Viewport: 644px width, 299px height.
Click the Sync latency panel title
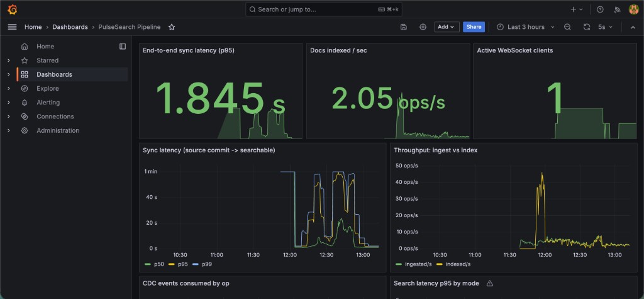(209, 150)
